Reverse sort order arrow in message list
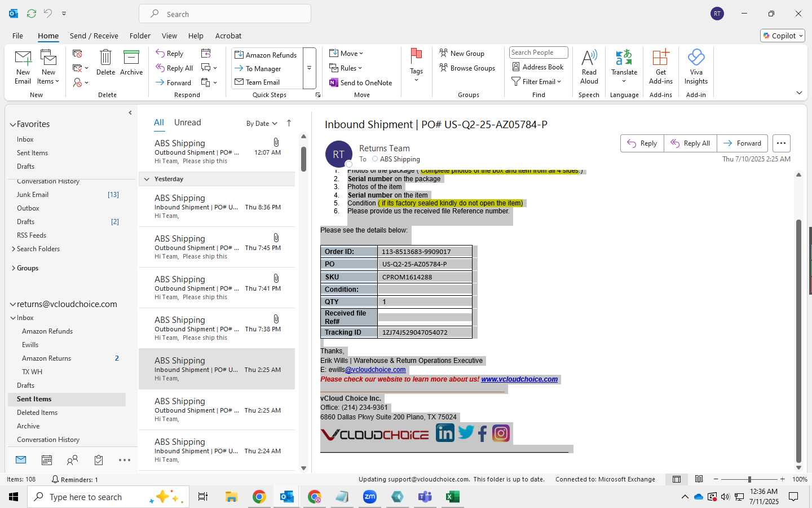The height and width of the screenshot is (508, 812). click(x=289, y=123)
